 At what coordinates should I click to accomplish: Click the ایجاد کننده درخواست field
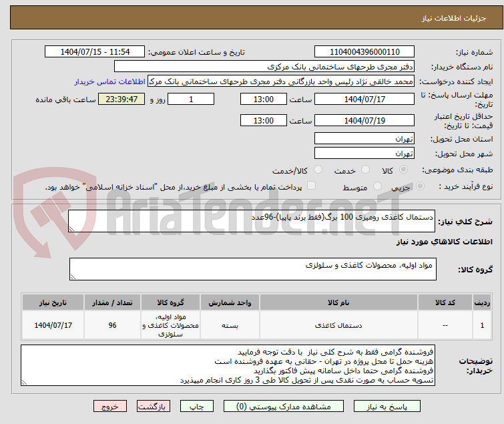click(281, 81)
